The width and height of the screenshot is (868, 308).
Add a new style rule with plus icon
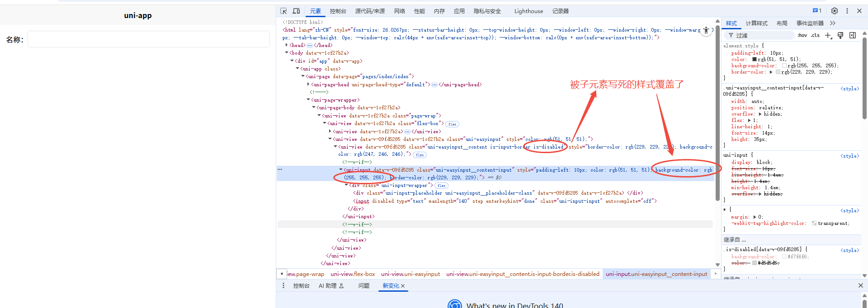click(828, 35)
